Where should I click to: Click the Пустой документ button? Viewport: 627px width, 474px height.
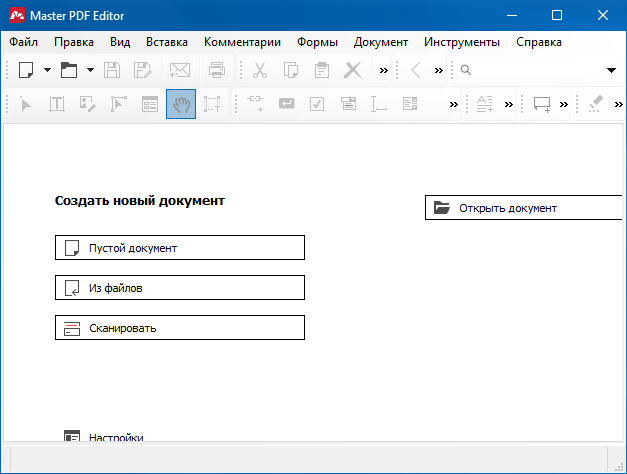click(x=180, y=248)
